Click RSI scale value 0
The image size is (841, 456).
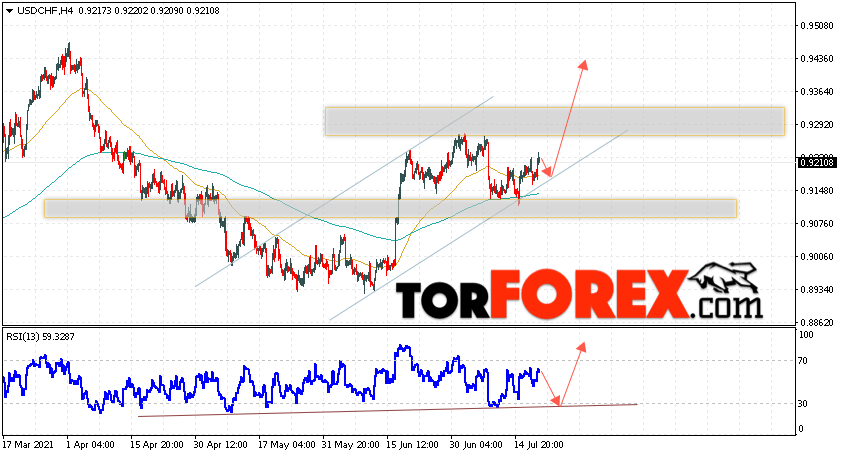point(801,429)
